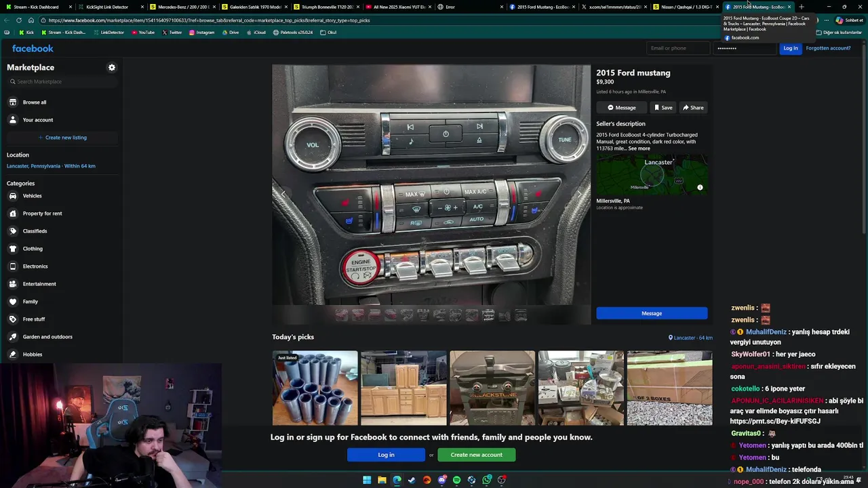Click Forgotten account? link
The width and height of the screenshot is (868, 488).
click(x=828, y=48)
